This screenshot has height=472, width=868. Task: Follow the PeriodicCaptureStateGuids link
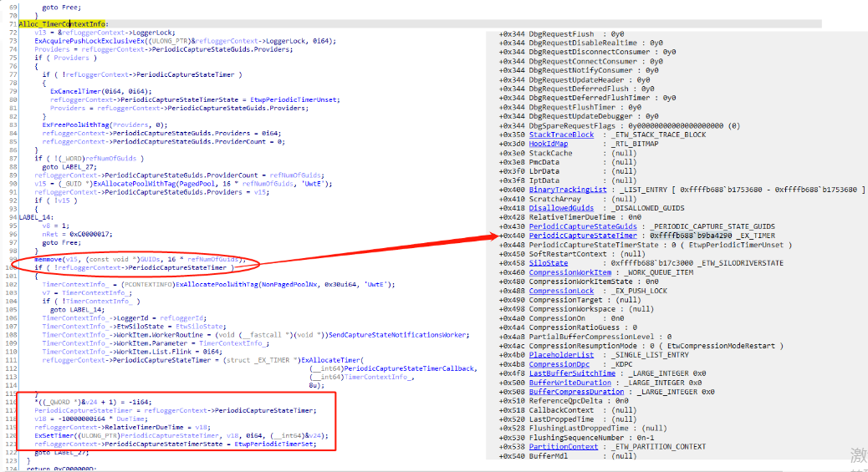[x=582, y=226]
